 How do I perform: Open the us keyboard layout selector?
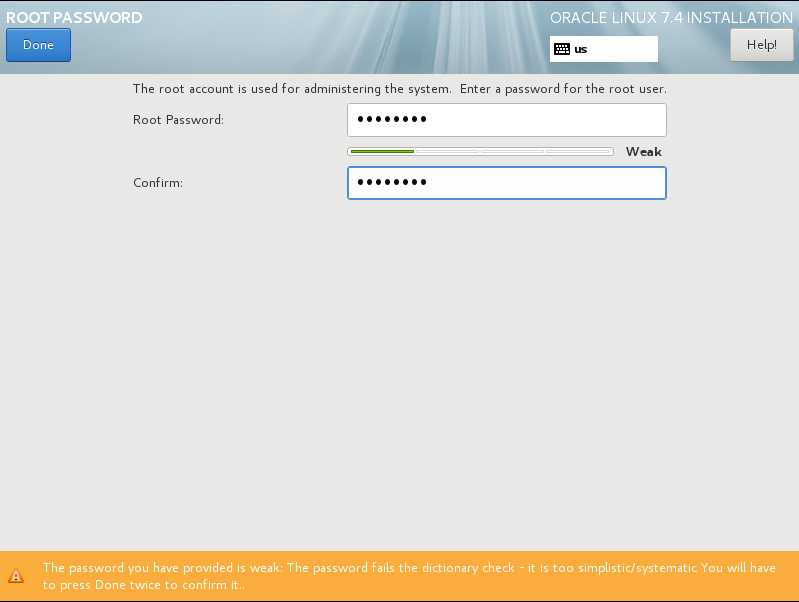(603, 49)
